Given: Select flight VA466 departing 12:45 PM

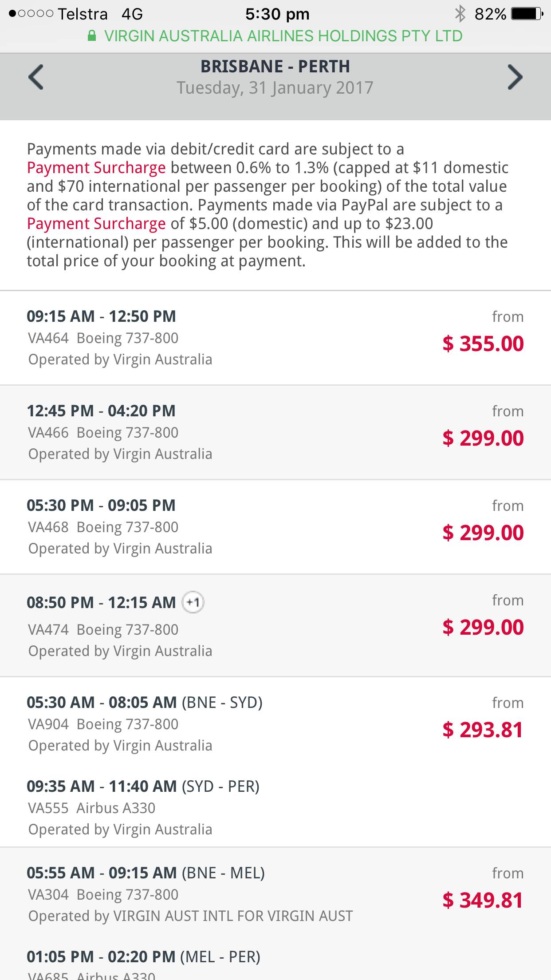Looking at the screenshot, I should click(120, 432).
